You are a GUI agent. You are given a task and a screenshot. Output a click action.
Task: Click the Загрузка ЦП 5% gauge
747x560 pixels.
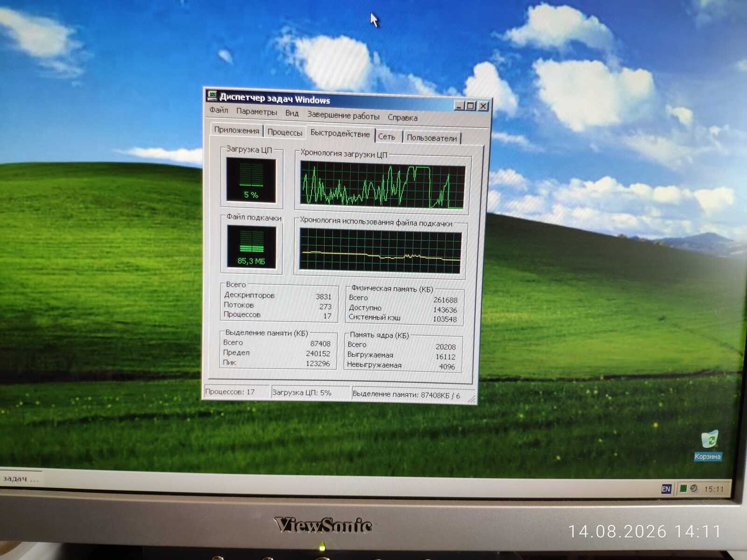pyautogui.click(x=251, y=180)
